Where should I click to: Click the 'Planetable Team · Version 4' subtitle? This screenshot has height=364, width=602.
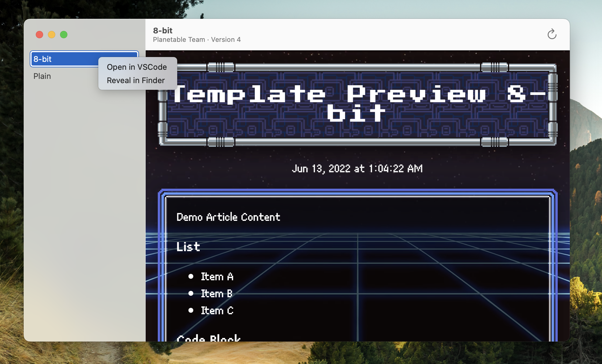coord(196,39)
